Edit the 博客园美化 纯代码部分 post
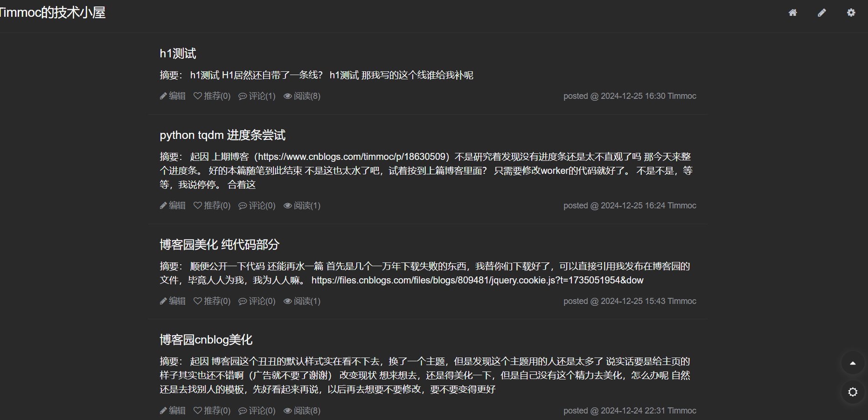 173,301
